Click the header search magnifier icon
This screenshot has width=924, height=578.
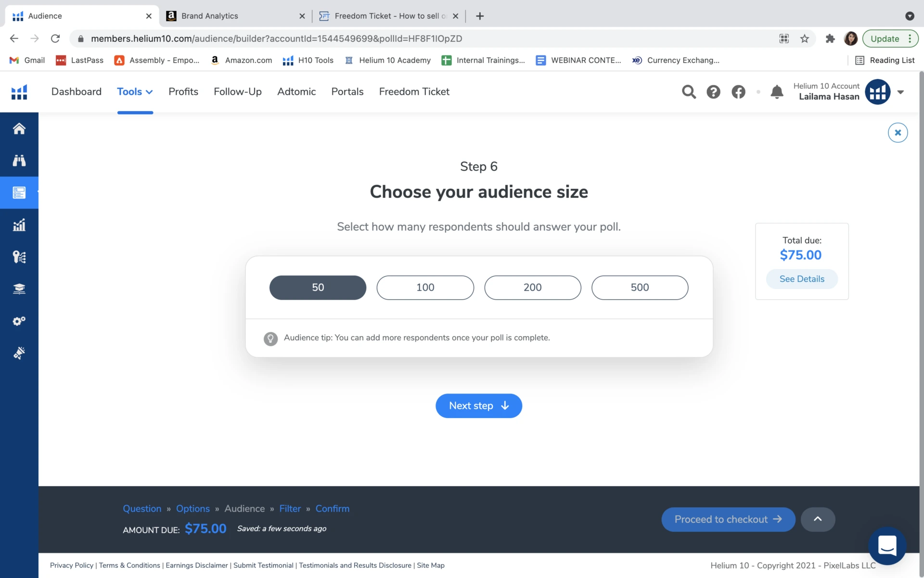pos(689,92)
